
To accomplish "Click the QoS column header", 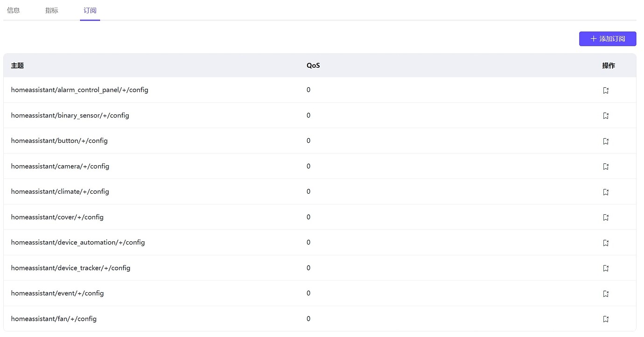I will click(313, 65).
